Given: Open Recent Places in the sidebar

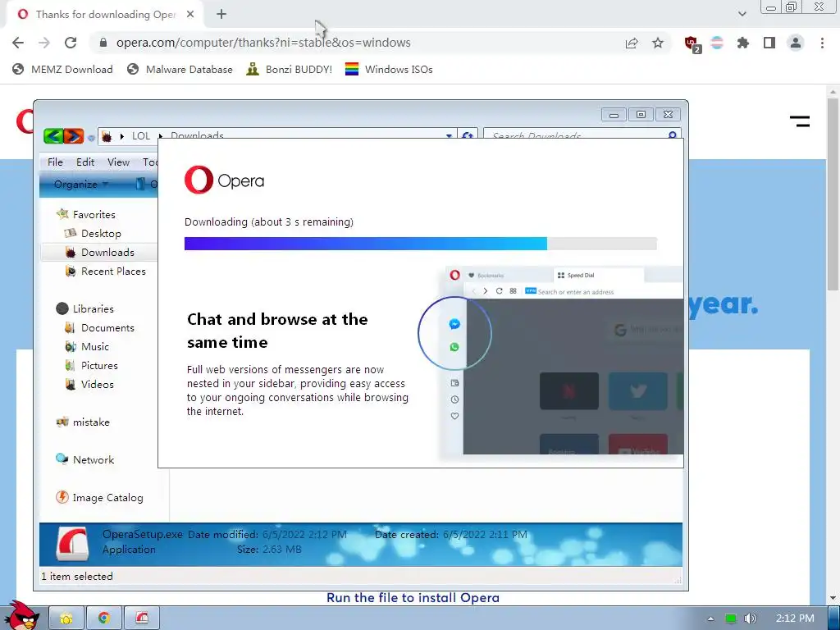Looking at the screenshot, I should tap(105, 271).
